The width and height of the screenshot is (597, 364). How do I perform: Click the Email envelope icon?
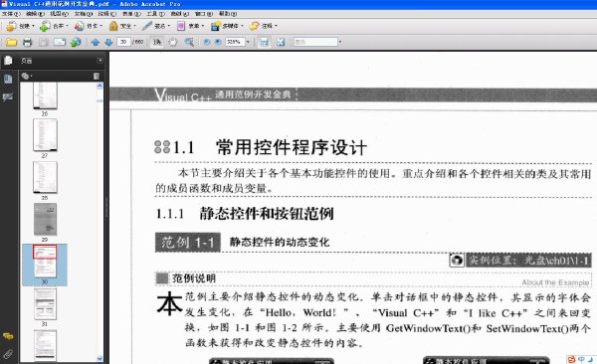pos(60,42)
